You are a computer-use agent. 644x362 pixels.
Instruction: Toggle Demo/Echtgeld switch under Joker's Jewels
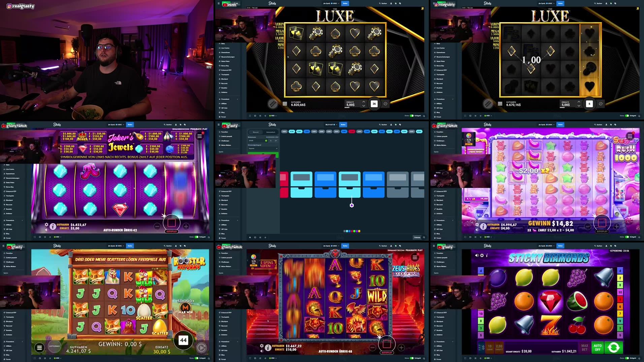click(196, 237)
